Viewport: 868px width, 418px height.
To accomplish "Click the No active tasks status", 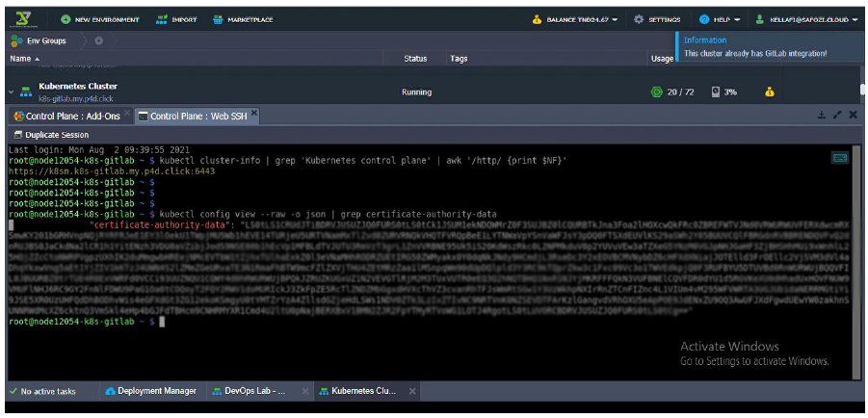I will (42, 391).
